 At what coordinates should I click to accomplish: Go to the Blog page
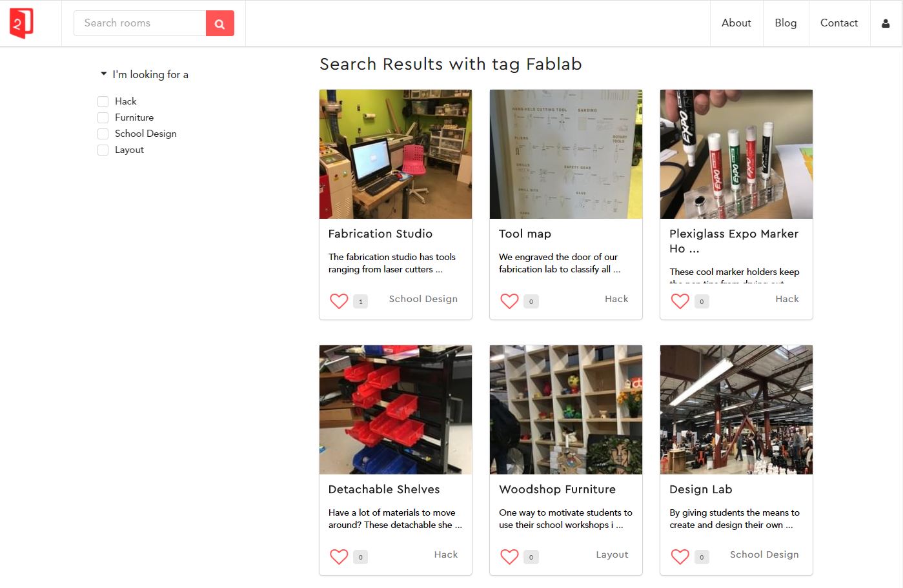(x=786, y=23)
